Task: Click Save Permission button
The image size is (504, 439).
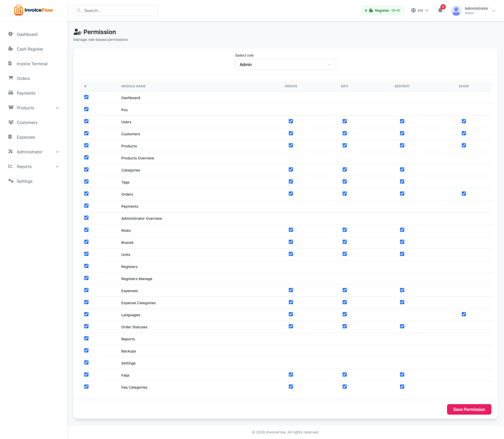Action: coord(469,409)
